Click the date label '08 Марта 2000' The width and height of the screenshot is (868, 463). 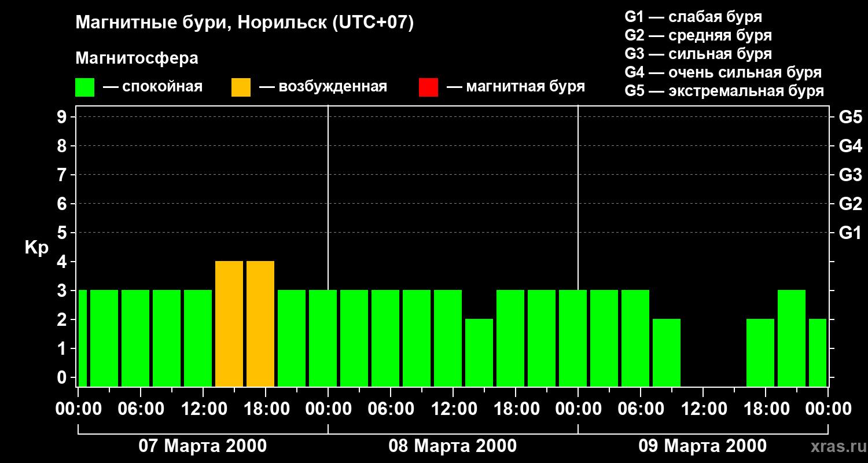coord(453,446)
